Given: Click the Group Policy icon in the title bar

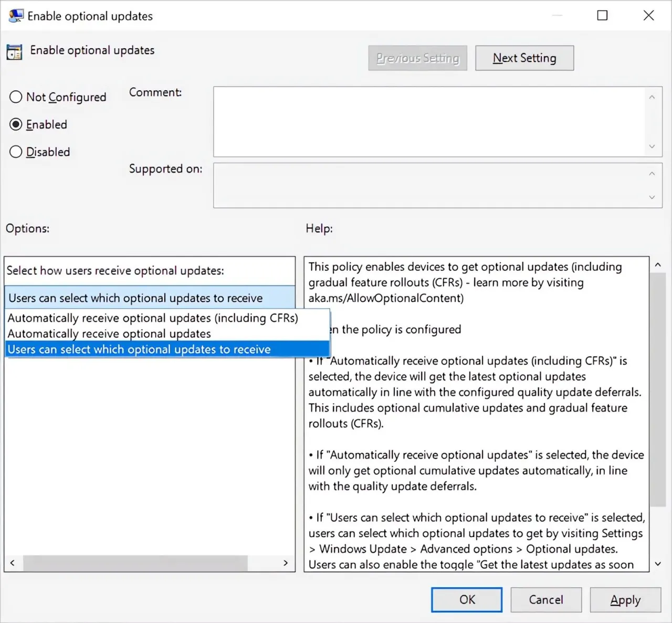Looking at the screenshot, I should point(16,16).
